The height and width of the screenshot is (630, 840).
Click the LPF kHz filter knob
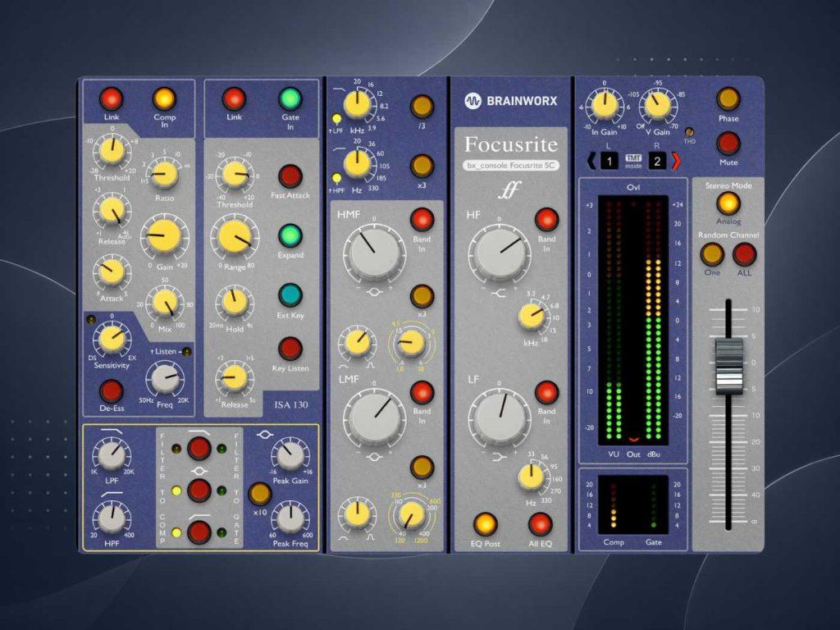coord(356,104)
